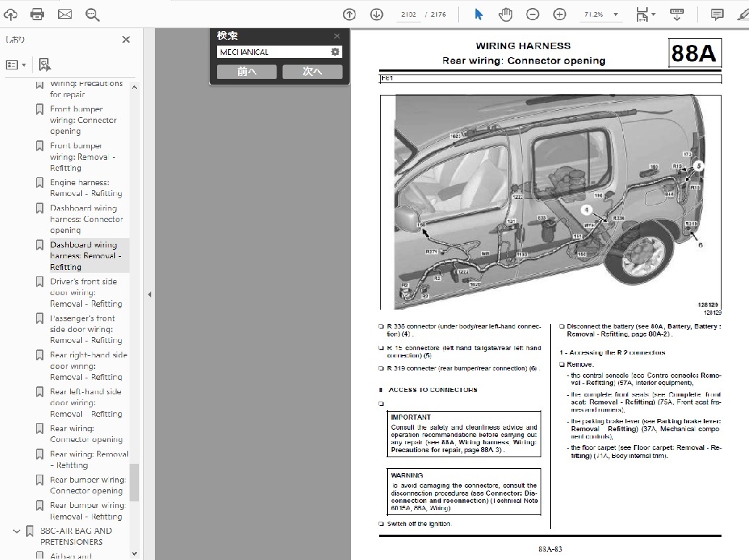Open the zoom percentage dropdown

616,14
